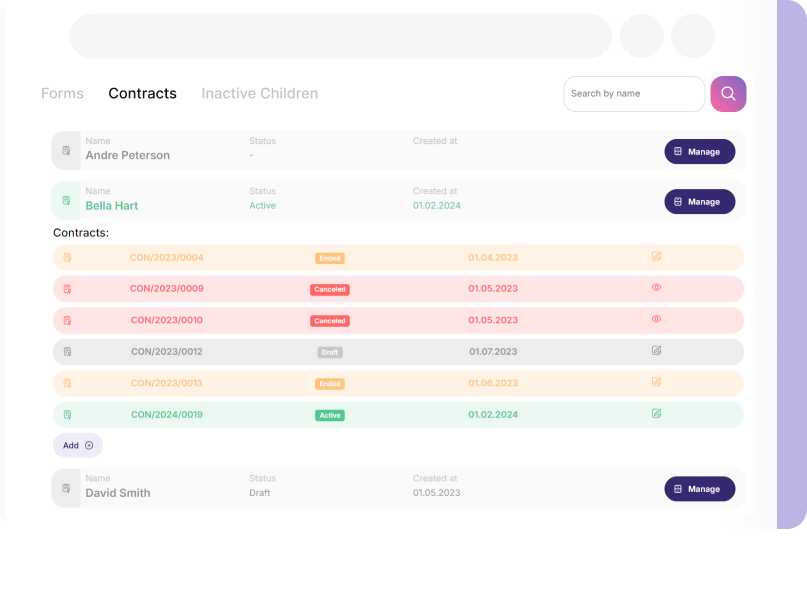Click Manage for David Smith

tap(699, 488)
